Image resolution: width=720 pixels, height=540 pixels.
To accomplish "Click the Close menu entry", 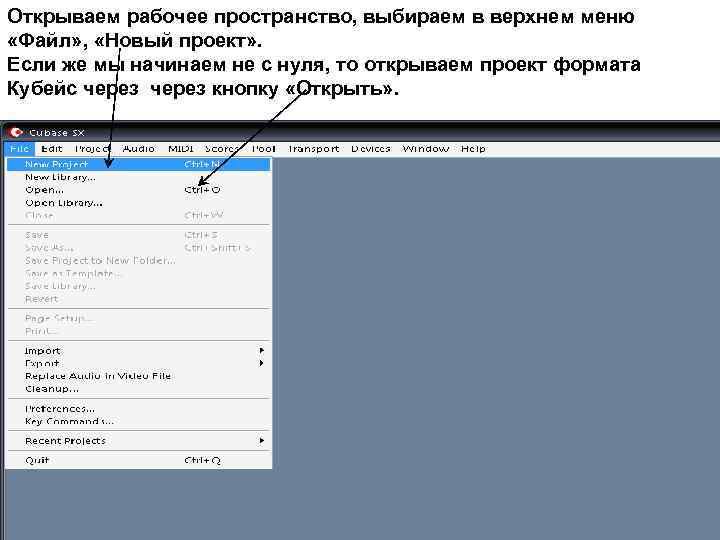I will coord(139,215).
